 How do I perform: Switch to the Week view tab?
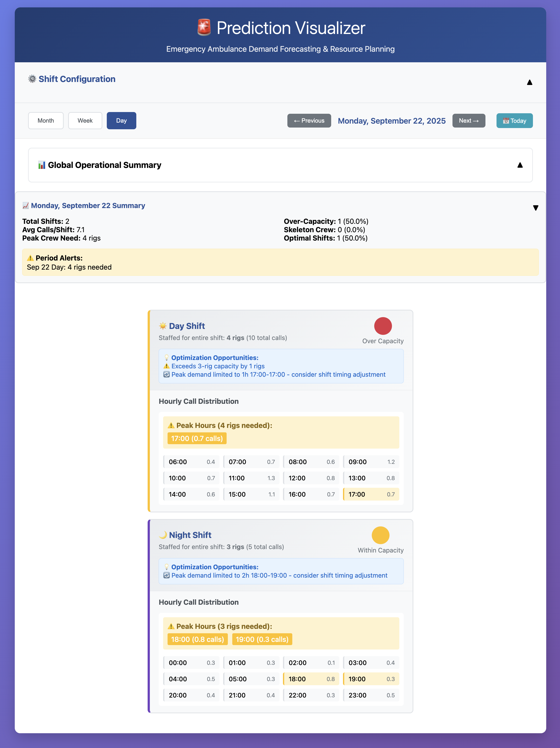pyautogui.click(x=85, y=121)
